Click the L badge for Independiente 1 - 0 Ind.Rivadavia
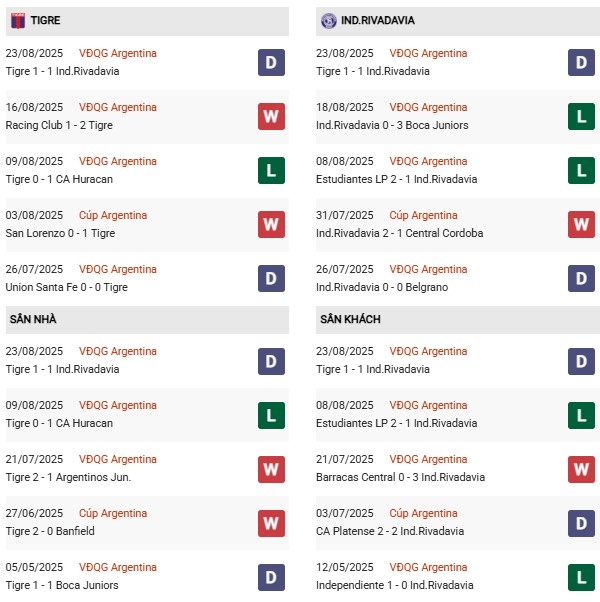 tap(582, 577)
